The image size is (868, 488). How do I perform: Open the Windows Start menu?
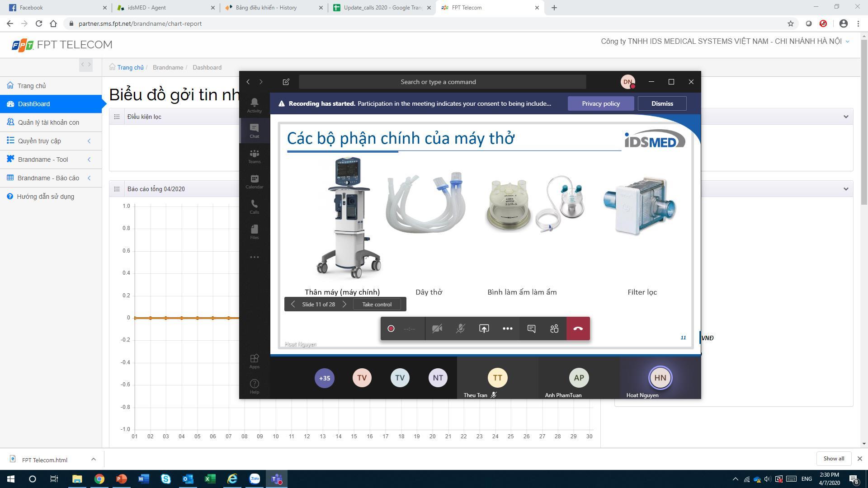[x=10, y=479]
